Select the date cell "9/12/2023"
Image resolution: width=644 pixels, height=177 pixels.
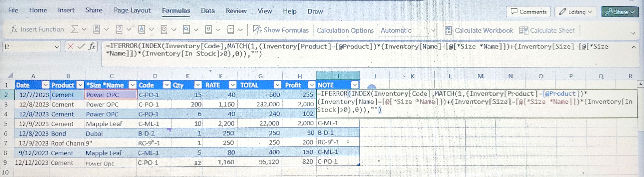(33, 153)
